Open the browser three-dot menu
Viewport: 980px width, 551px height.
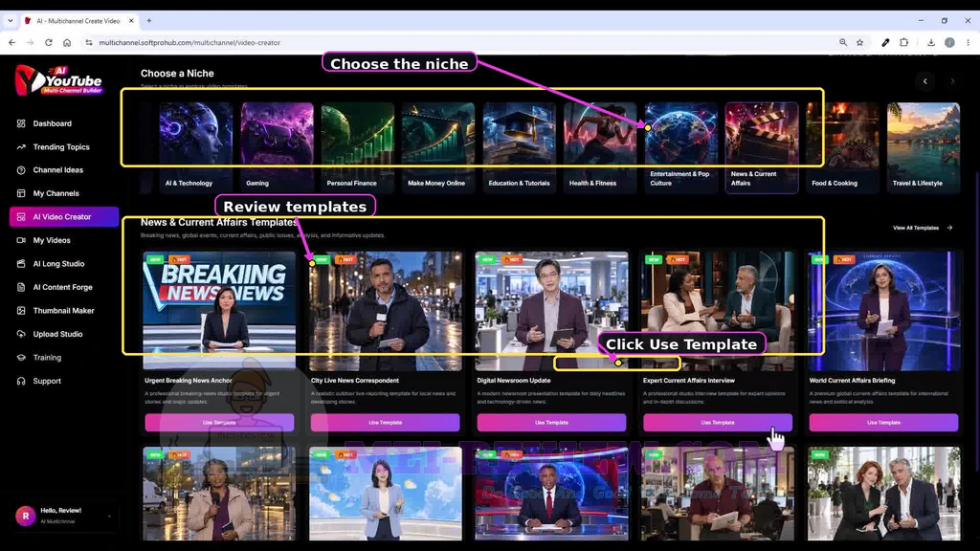(x=969, y=42)
